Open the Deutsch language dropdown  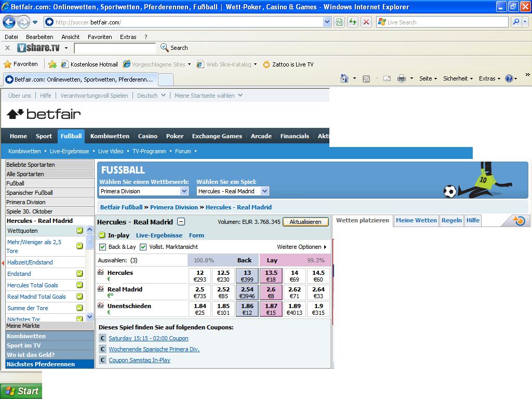coord(151,96)
